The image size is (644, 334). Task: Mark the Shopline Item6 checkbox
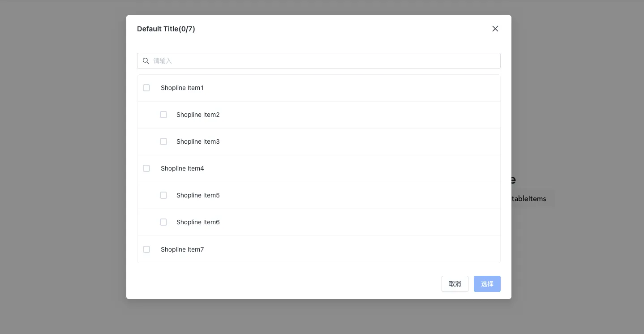pyautogui.click(x=163, y=222)
